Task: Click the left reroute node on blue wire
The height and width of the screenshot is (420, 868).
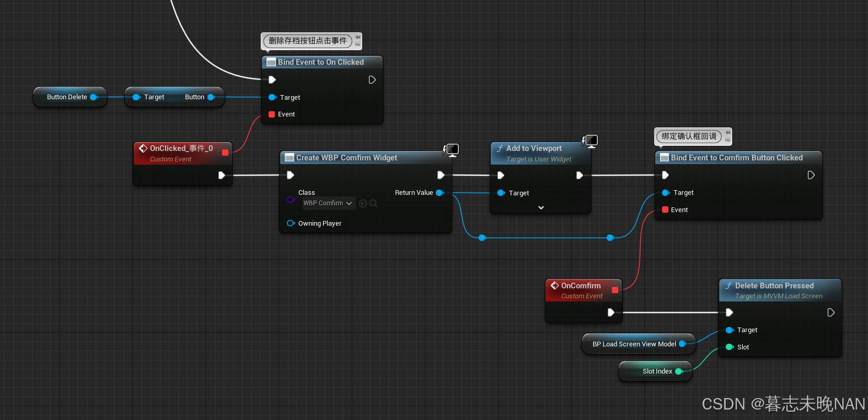Action: coord(482,238)
